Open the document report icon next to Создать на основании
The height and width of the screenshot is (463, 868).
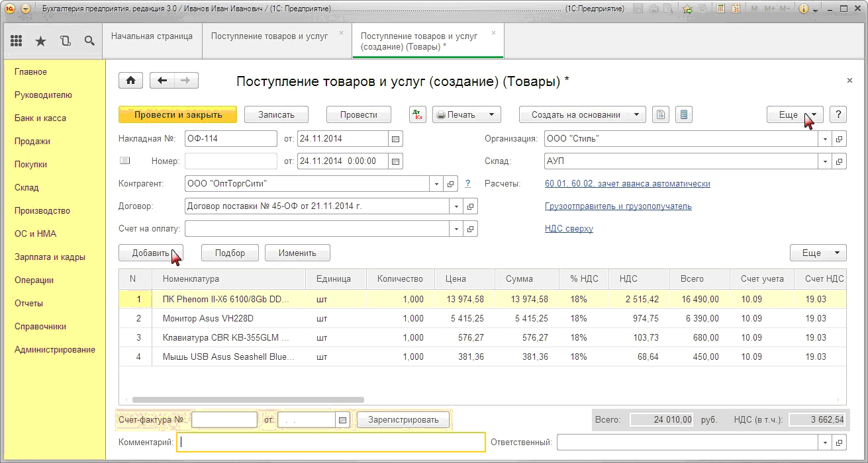[x=660, y=114]
